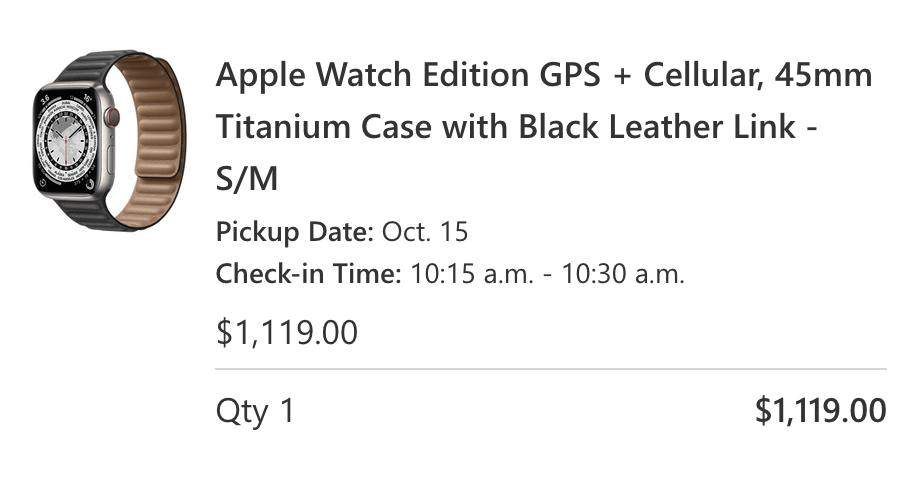Screen dimensions: 902x484
Task: Select the 10:30 a.m. check-in end time
Action: (x=622, y=274)
